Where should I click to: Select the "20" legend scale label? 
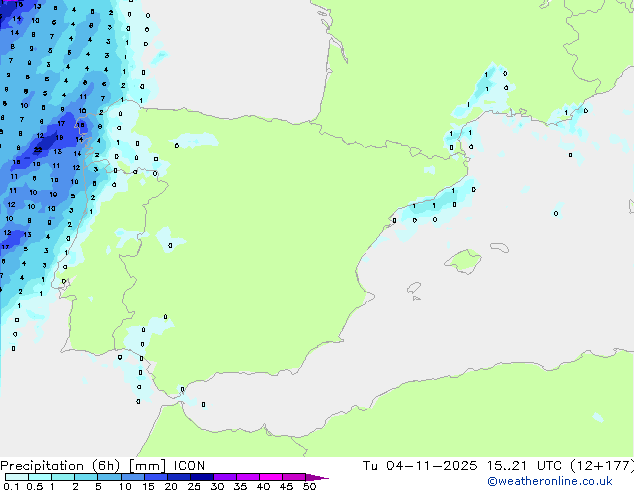point(171,486)
